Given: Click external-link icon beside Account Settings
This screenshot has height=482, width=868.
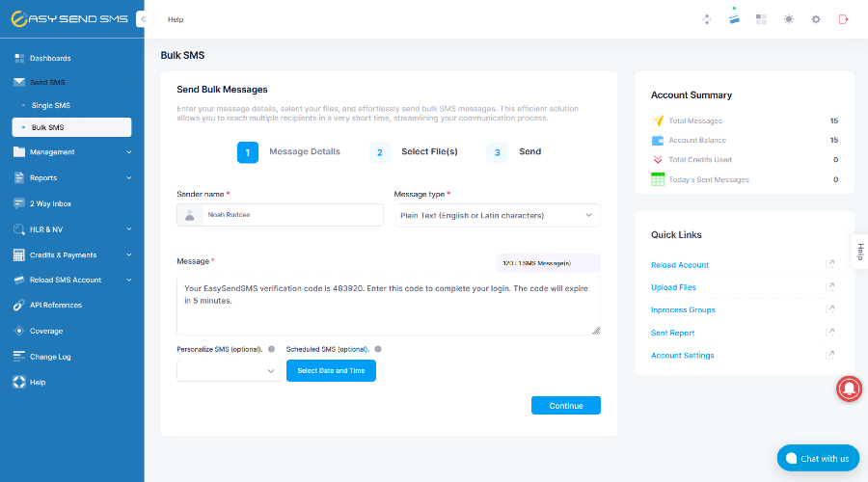Looking at the screenshot, I should click(x=829, y=355).
